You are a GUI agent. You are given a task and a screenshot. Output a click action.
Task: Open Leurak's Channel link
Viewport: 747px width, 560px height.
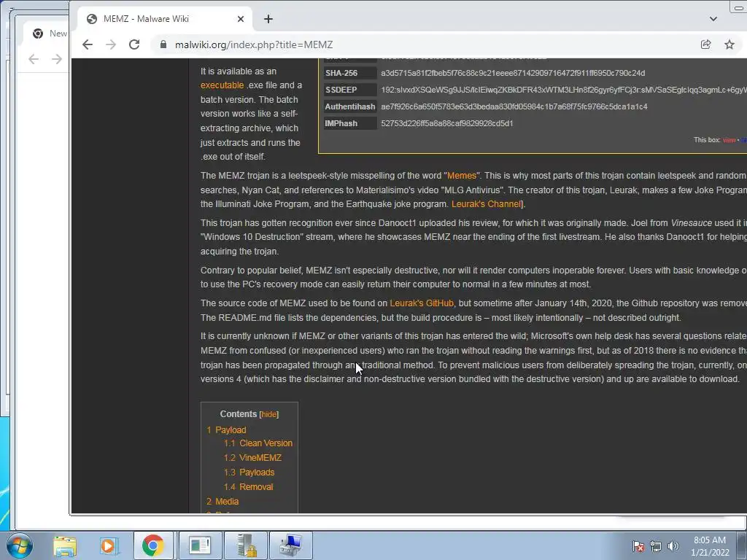pos(487,204)
